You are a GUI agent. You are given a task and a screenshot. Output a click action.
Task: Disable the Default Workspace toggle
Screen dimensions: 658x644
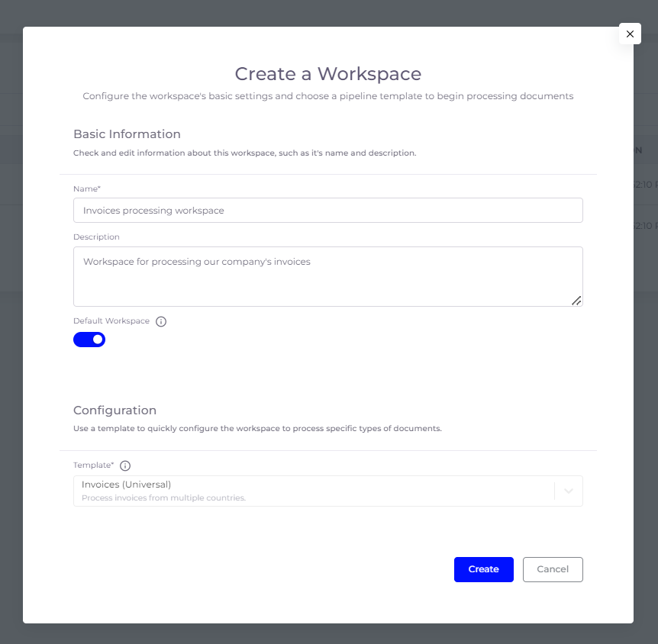[x=89, y=339]
